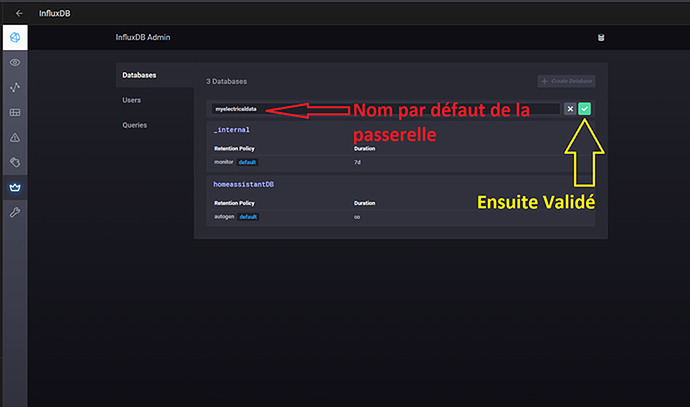Switch to the Queries tab

point(135,125)
